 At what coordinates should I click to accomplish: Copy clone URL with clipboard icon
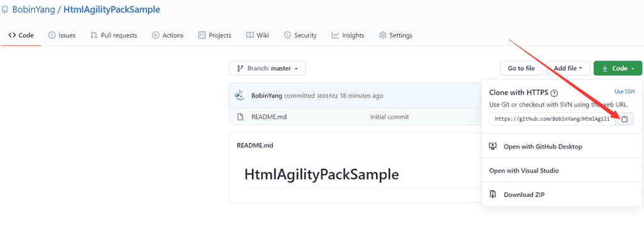click(625, 119)
